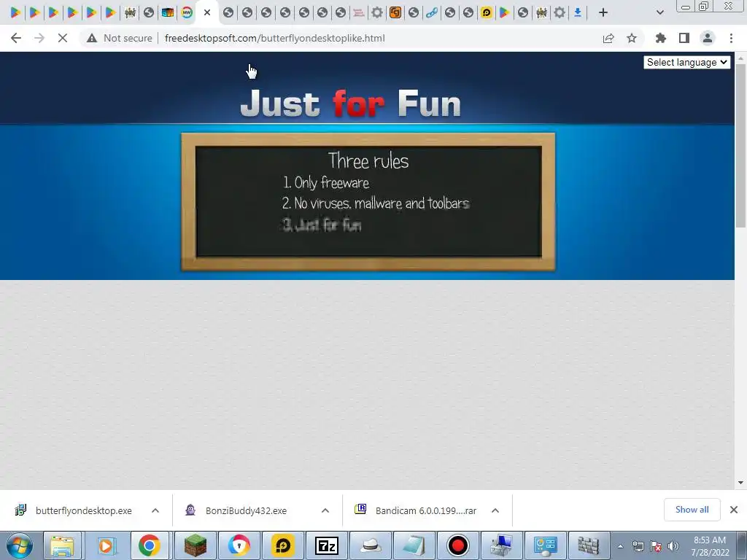Click the Chrome taskbar icon
The height and width of the screenshot is (560, 747).
(x=149, y=545)
